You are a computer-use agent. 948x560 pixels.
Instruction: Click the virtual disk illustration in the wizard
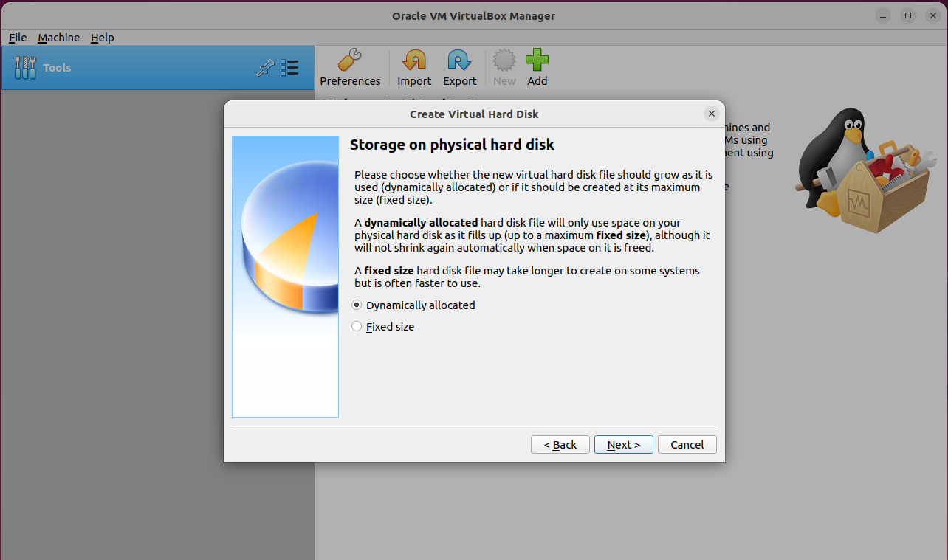pos(285,276)
